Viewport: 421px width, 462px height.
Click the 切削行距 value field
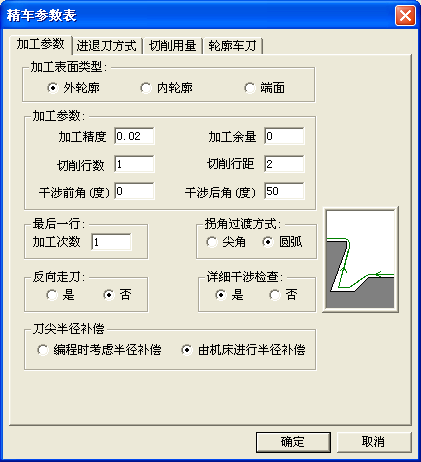(x=284, y=164)
